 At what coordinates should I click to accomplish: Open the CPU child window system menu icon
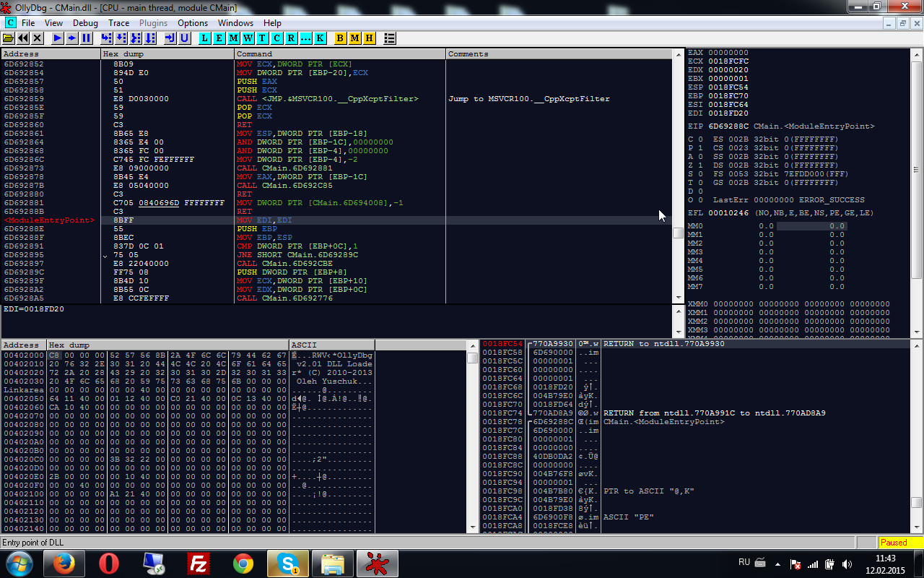(10, 23)
